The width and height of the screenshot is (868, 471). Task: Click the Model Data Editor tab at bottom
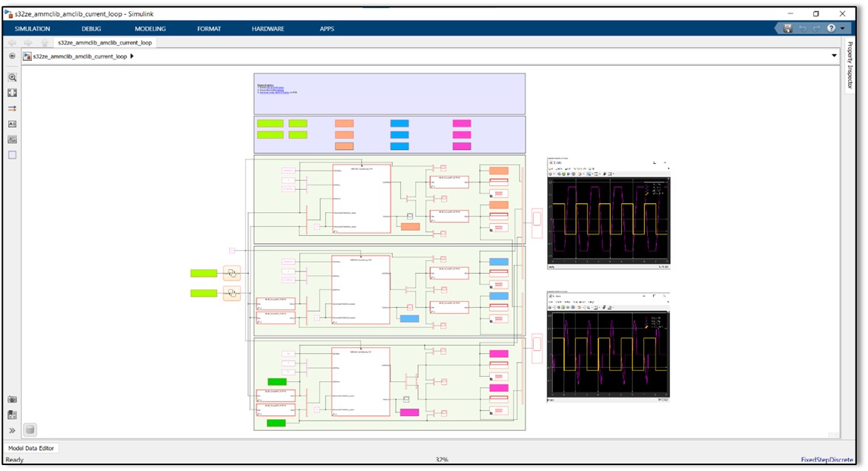pos(31,447)
